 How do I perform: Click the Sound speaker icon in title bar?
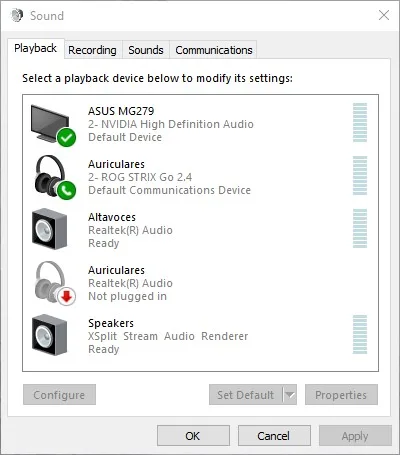click(x=17, y=15)
